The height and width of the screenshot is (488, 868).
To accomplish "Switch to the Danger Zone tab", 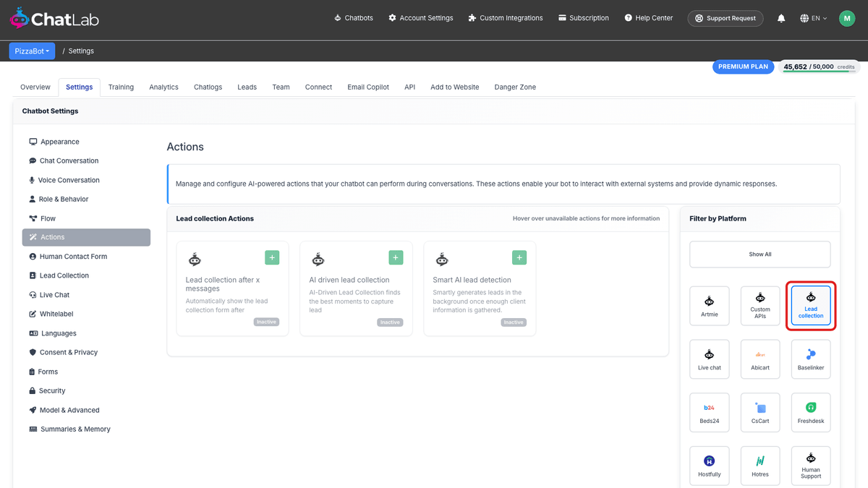I will coord(515,87).
